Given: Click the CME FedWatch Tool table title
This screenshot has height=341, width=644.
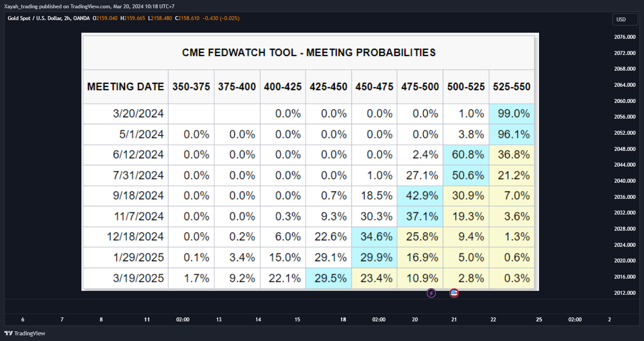Looking at the screenshot, I should pyautogui.click(x=309, y=53).
